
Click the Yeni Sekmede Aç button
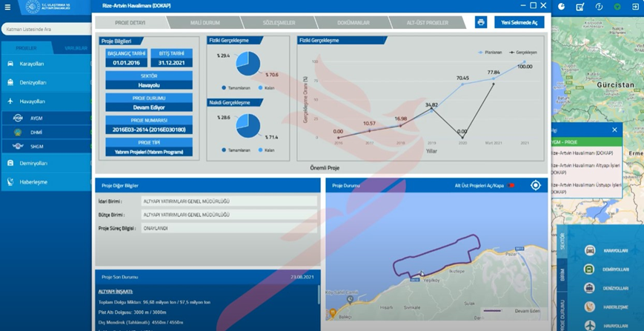[x=519, y=22]
